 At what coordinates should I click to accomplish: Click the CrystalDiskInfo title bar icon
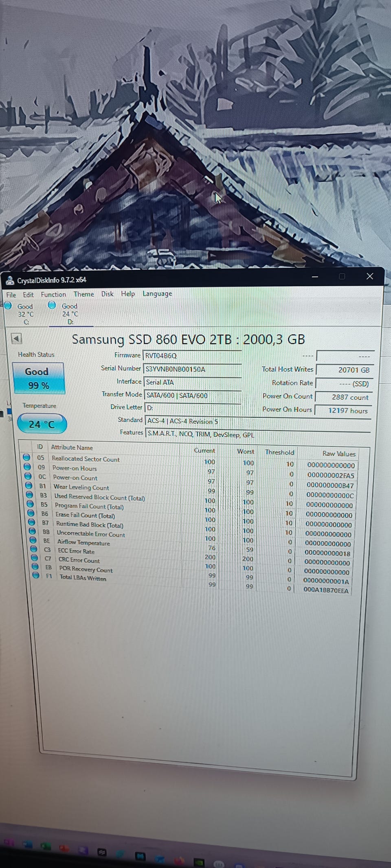coord(10,280)
